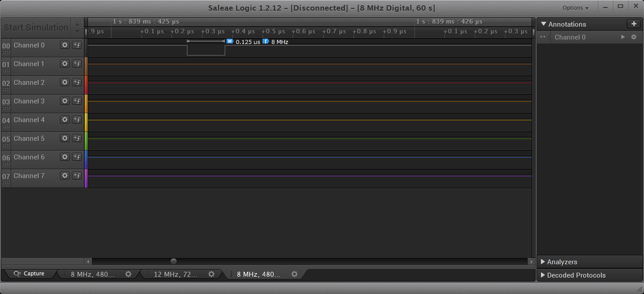The width and height of the screenshot is (644, 294).
Task: Open the Options dropdown menu
Action: [576, 8]
